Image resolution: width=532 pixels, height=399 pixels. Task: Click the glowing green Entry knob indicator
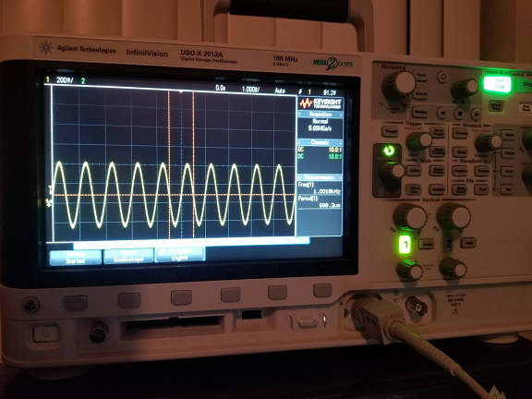(x=388, y=151)
